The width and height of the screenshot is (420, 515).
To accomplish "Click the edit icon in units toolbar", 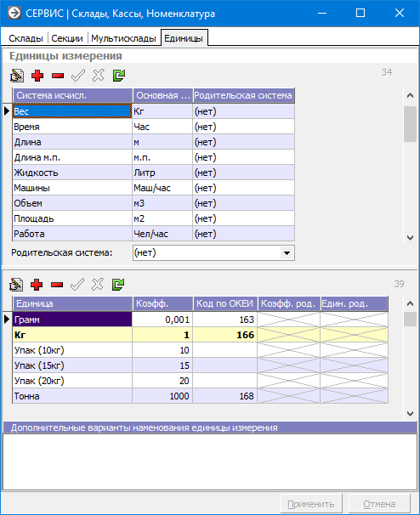I will (16, 285).
